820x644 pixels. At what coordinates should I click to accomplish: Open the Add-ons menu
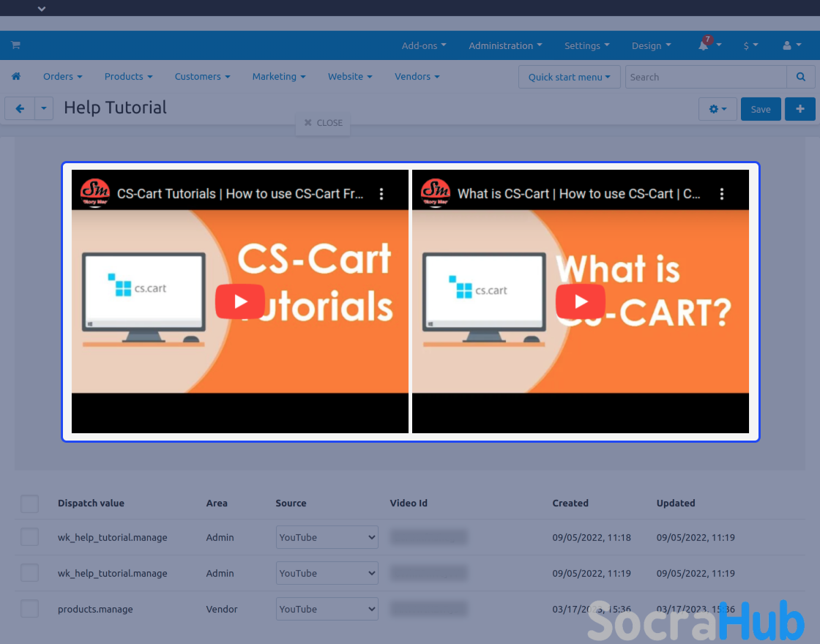coord(423,45)
